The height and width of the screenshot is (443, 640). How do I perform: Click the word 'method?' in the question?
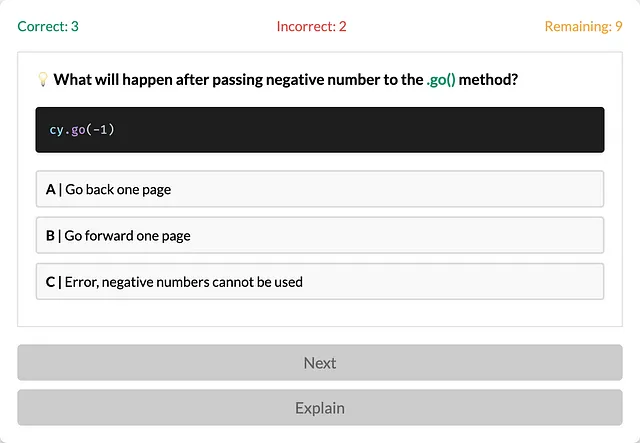click(x=488, y=79)
